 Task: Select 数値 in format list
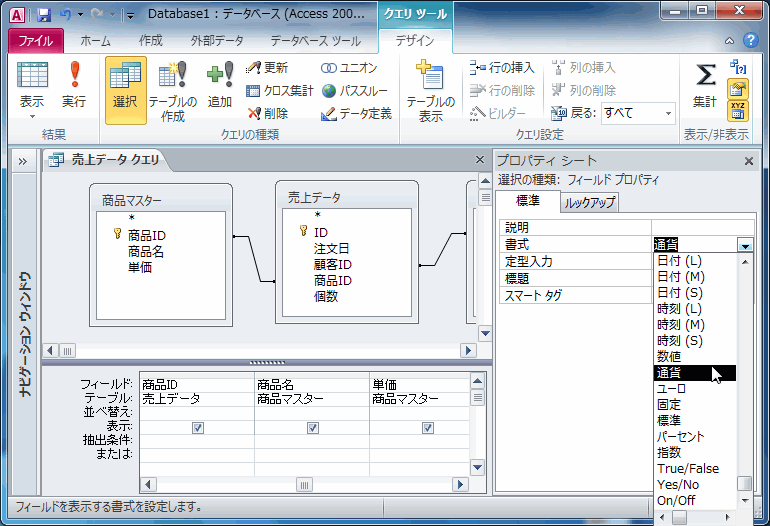[695, 357]
